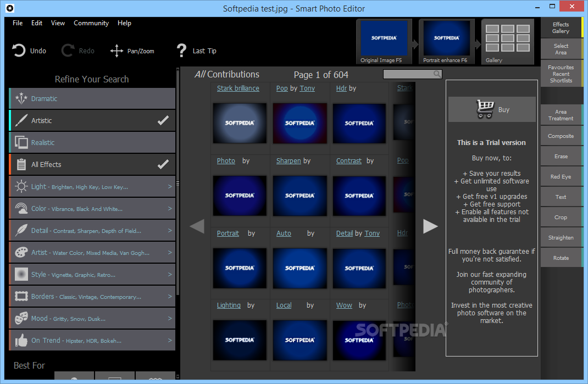588x384 pixels.
Task: Click the Light sun icon
Action: pyautogui.click(x=21, y=186)
